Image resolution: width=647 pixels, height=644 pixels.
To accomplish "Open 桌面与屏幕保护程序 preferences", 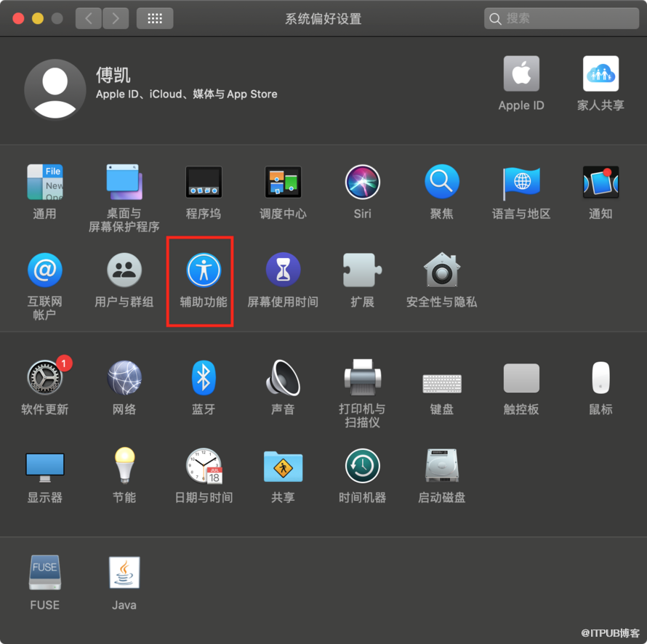I will point(124,182).
